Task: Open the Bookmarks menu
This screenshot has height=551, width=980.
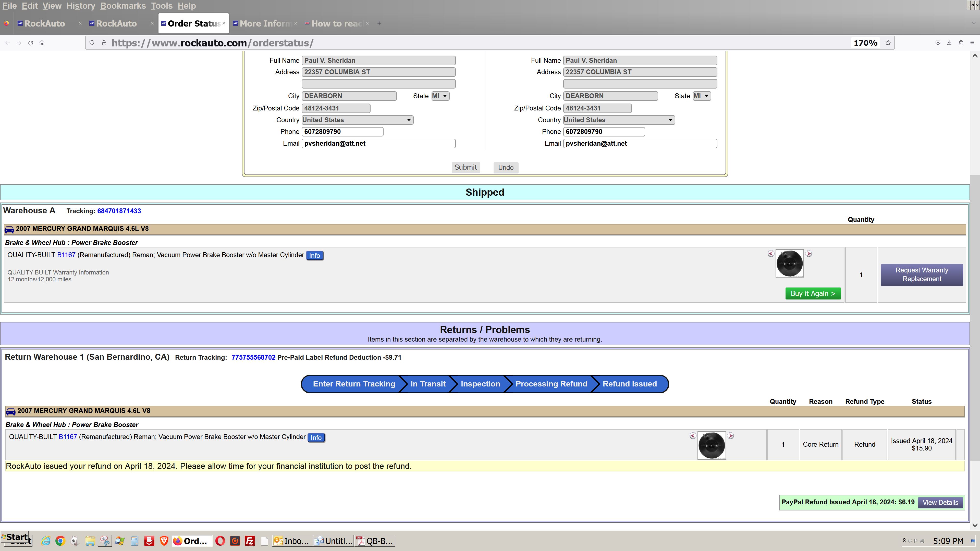Action: pyautogui.click(x=123, y=6)
